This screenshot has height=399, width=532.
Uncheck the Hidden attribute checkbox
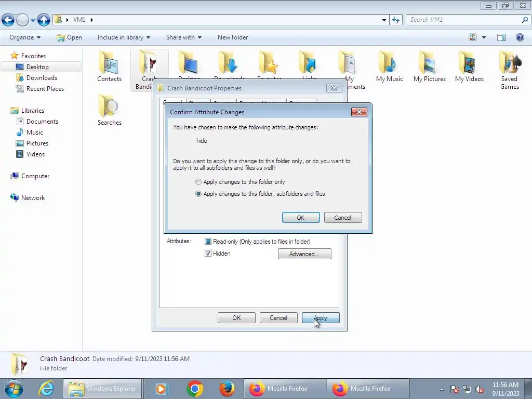tap(208, 254)
